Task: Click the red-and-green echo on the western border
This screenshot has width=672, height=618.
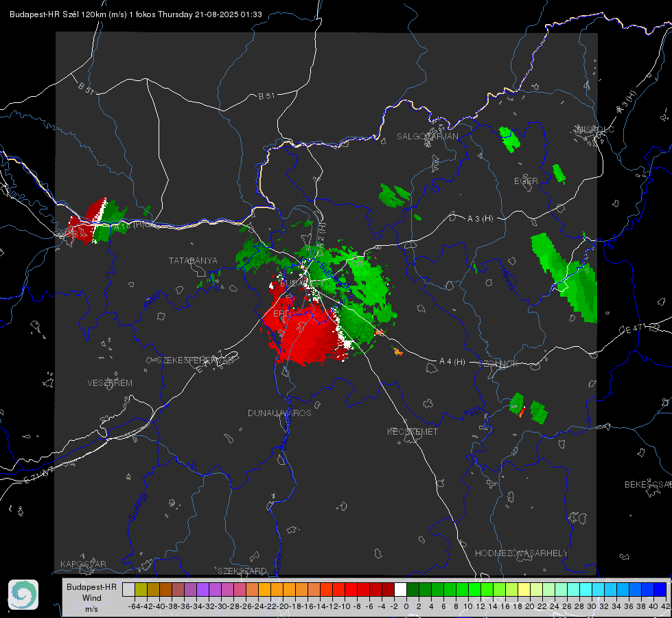Action: (97, 222)
